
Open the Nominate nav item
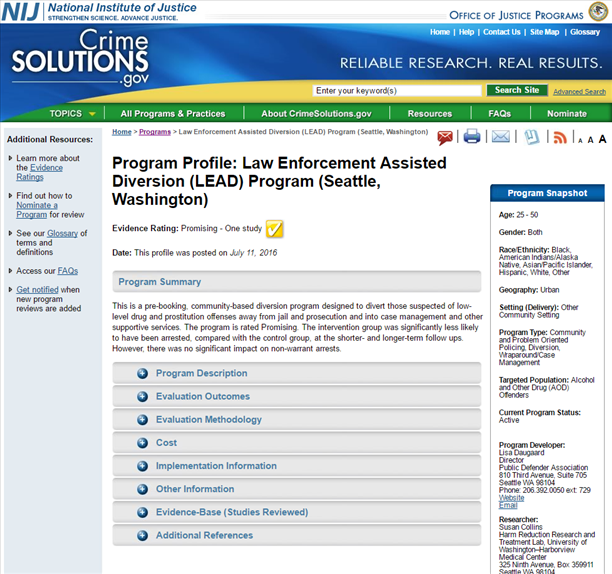pyautogui.click(x=567, y=114)
